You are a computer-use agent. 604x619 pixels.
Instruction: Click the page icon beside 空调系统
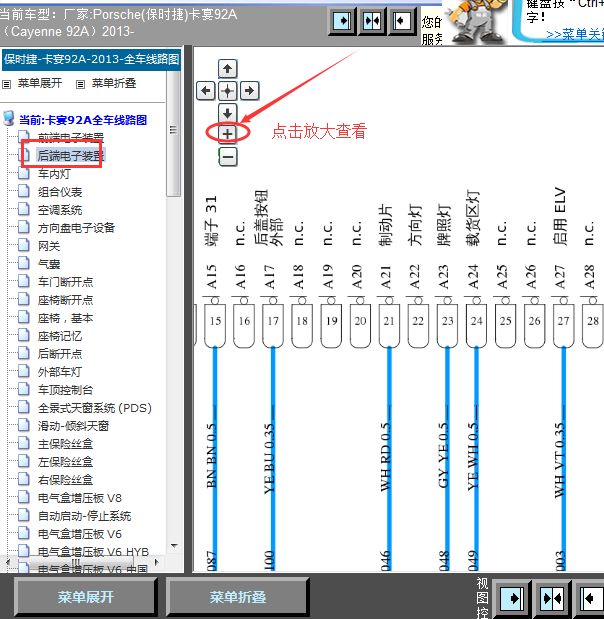tap(24, 209)
